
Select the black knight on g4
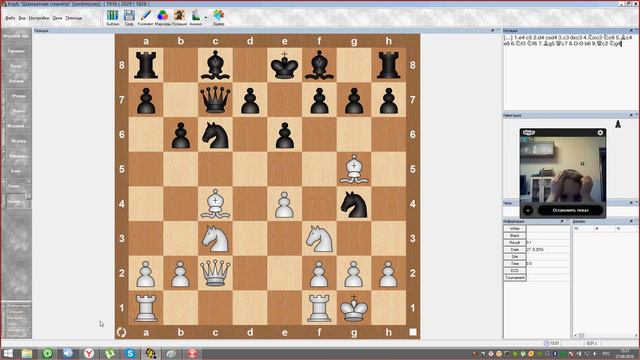tap(354, 204)
